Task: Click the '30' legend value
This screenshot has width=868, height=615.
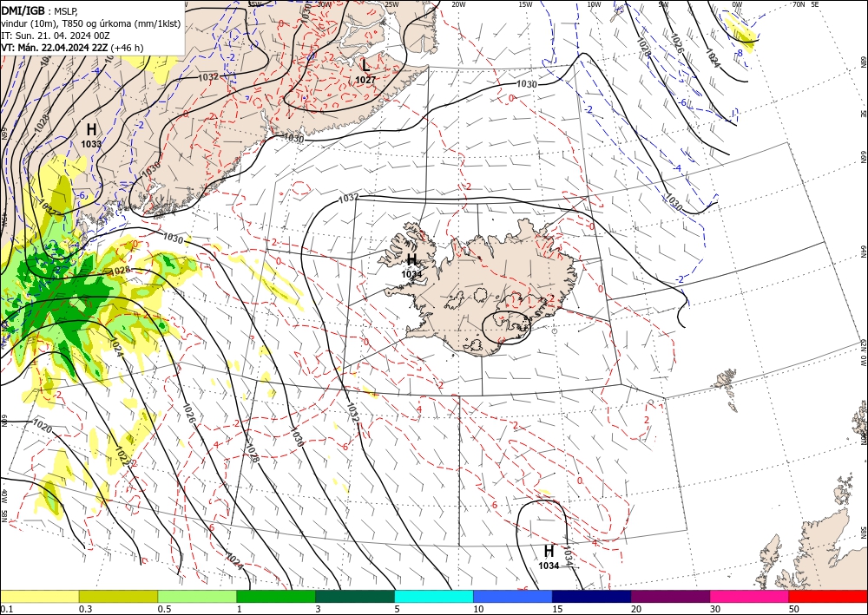Action: pos(715,609)
